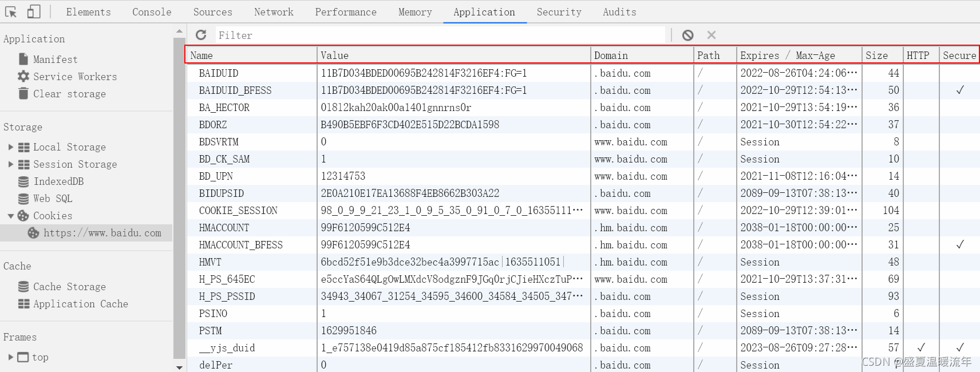The width and height of the screenshot is (980, 372).
Task: Expand the top frame tree node
Action: pos(10,357)
